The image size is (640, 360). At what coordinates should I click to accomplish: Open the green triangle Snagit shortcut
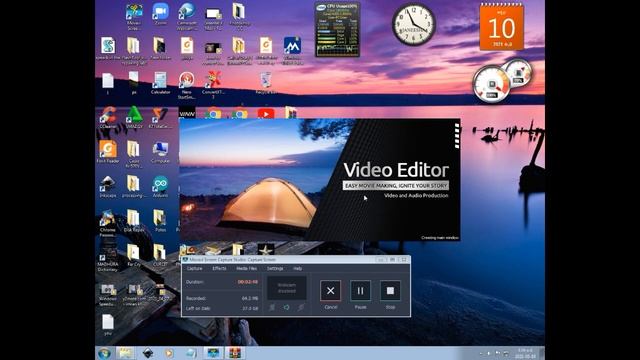click(x=134, y=118)
